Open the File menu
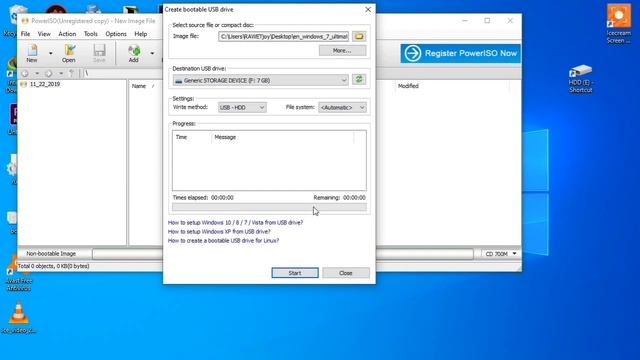640x360 pixels. tap(25, 34)
